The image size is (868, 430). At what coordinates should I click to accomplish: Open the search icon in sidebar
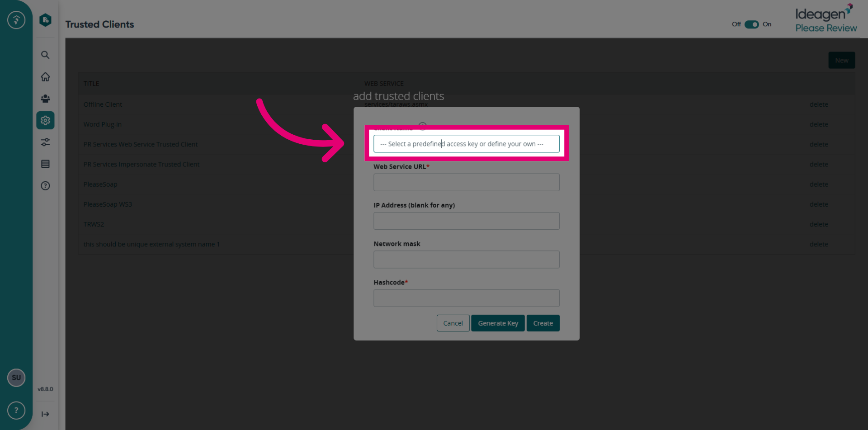(45, 55)
